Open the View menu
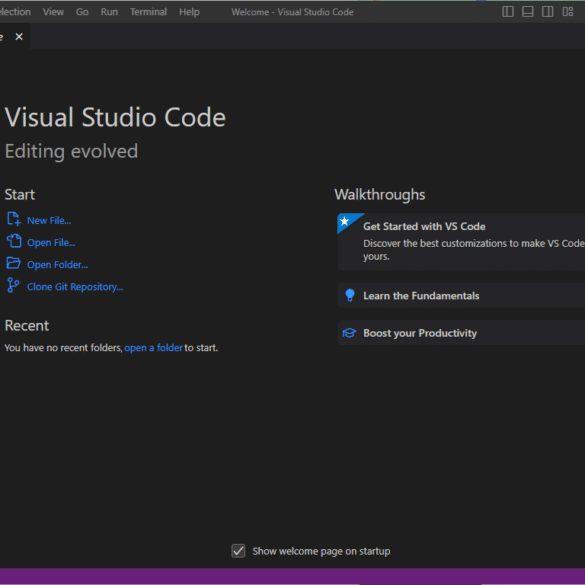This screenshot has height=585, width=585. (53, 12)
